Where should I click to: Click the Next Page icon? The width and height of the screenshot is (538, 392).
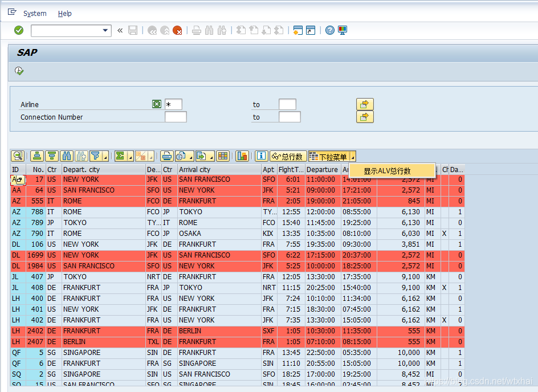click(266, 30)
